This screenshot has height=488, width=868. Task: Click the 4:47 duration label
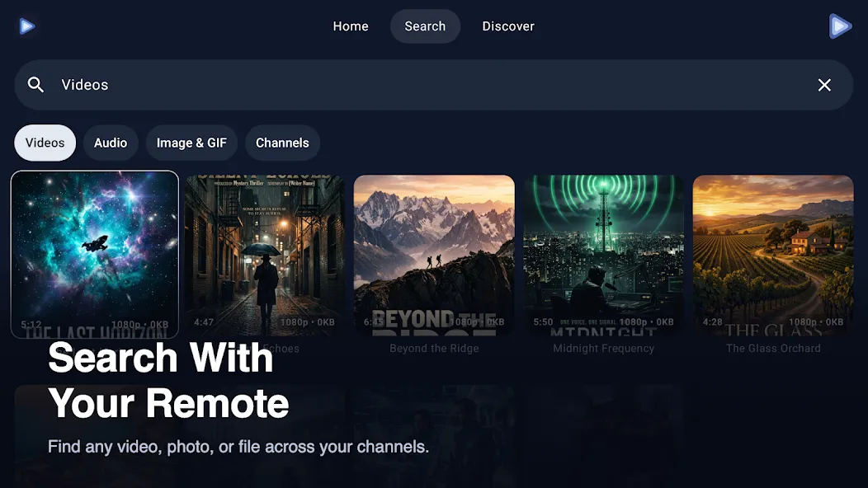[x=204, y=322]
